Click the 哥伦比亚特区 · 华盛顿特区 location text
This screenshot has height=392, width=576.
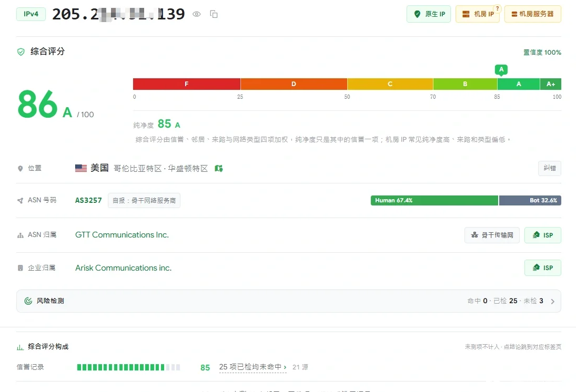pyautogui.click(x=161, y=169)
